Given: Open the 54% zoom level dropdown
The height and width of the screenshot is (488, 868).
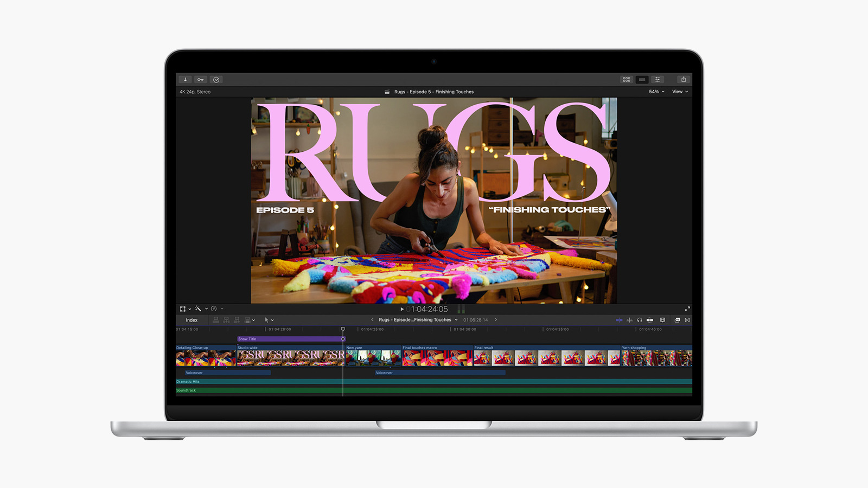Looking at the screenshot, I should (x=656, y=92).
